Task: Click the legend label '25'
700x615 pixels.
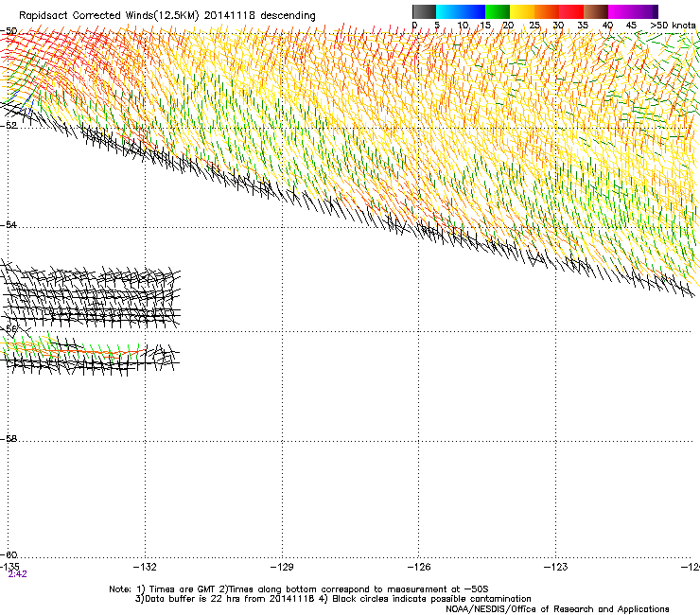Action: pos(534,26)
